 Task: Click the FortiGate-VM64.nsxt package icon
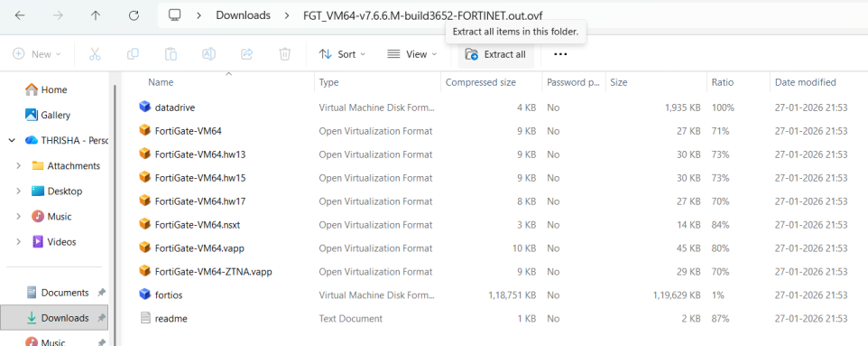144,225
